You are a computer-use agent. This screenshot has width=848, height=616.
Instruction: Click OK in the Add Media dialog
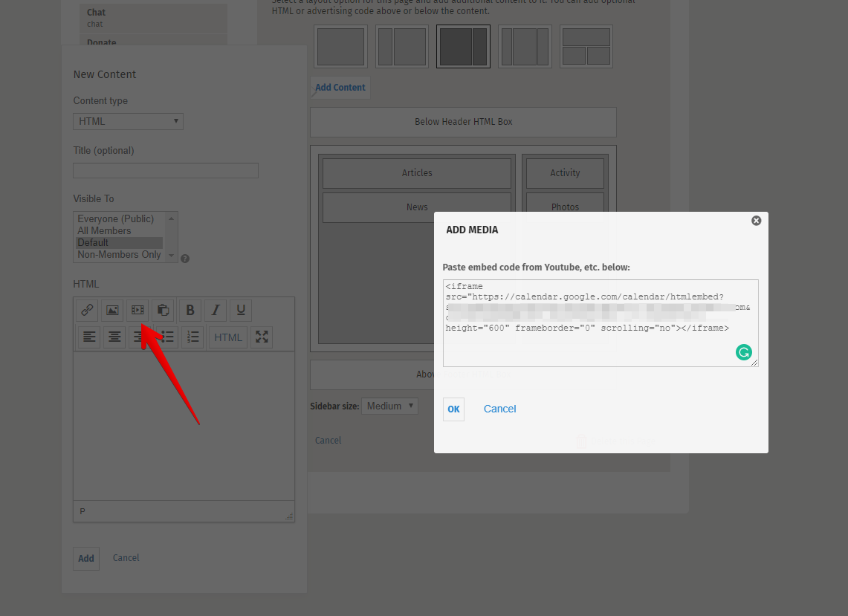(454, 409)
